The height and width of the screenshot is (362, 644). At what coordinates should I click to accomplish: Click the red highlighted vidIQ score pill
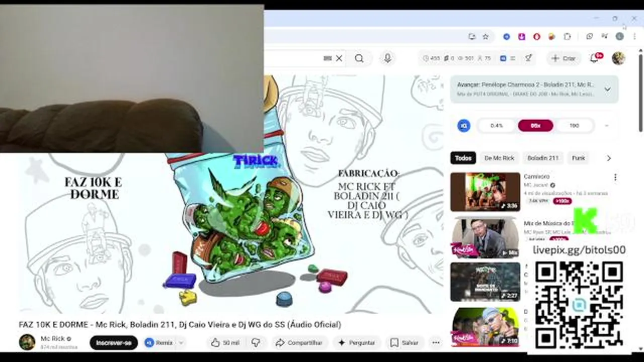535,126
